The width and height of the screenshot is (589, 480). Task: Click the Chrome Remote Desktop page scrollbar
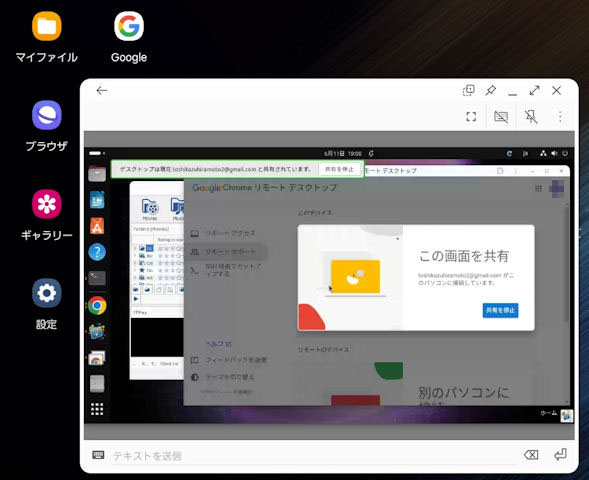pos(567,263)
